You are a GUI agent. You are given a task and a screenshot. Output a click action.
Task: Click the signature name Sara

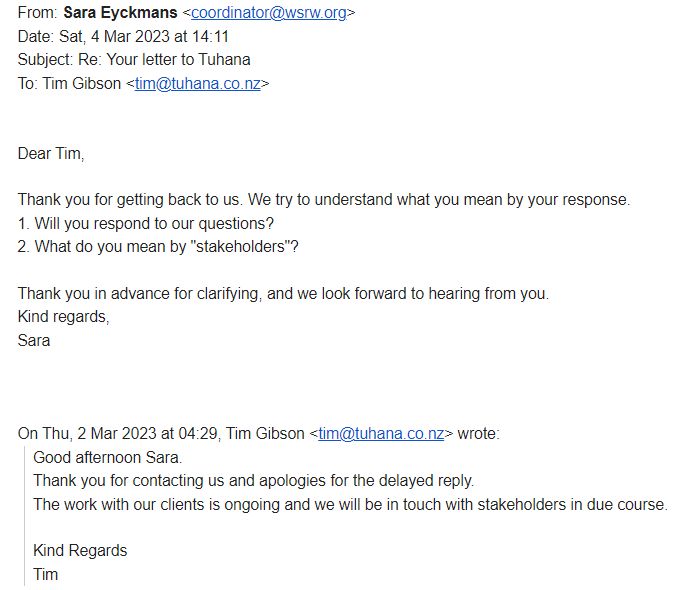(x=34, y=340)
